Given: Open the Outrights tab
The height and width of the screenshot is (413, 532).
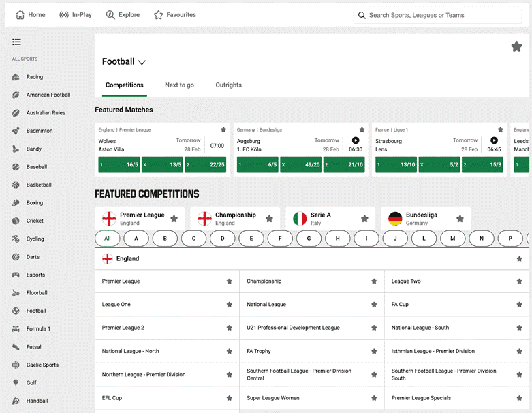Looking at the screenshot, I should [228, 85].
